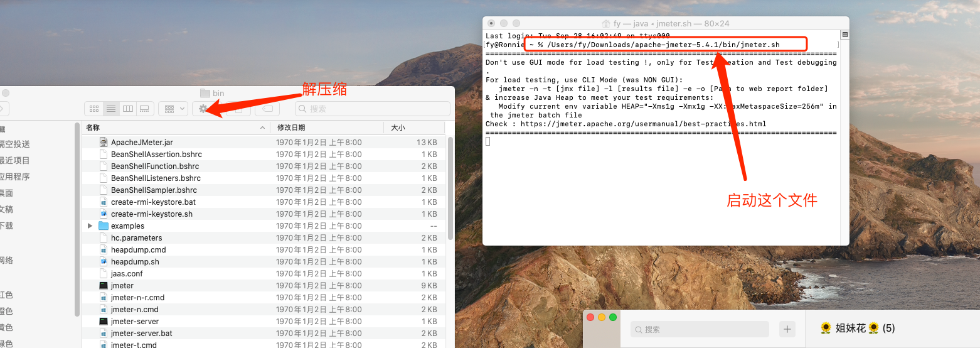The width and height of the screenshot is (980, 348).
Task: Click the Finder file list vertical scrollbar
Action: coord(450,188)
